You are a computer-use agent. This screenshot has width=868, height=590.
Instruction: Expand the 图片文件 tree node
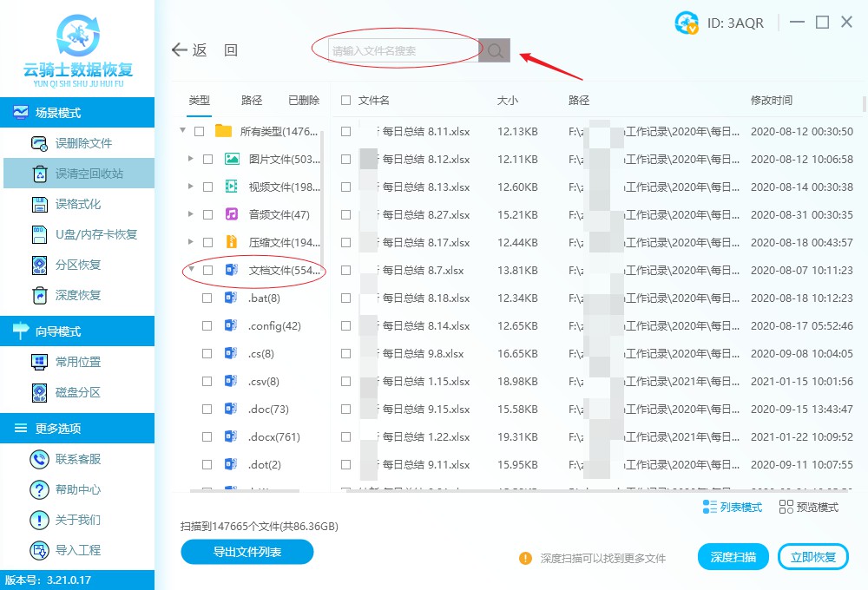pos(190,158)
